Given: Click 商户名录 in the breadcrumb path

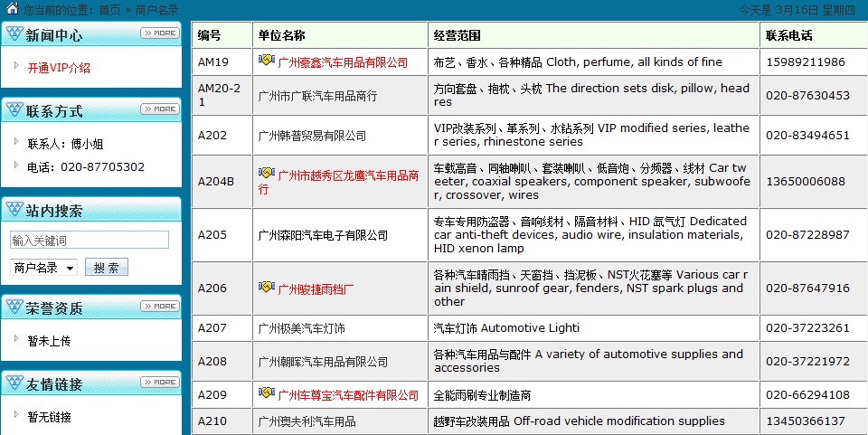Looking at the screenshot, I should 157,10.
